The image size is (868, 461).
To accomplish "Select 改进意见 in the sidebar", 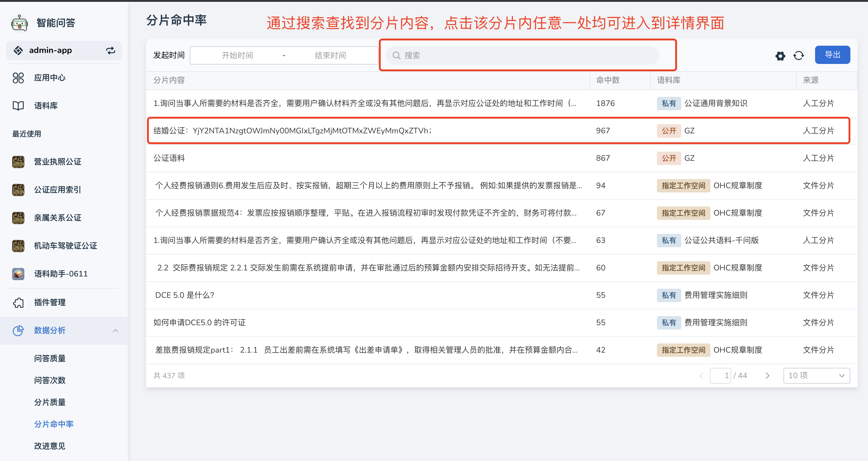I will tap(50, 446).
